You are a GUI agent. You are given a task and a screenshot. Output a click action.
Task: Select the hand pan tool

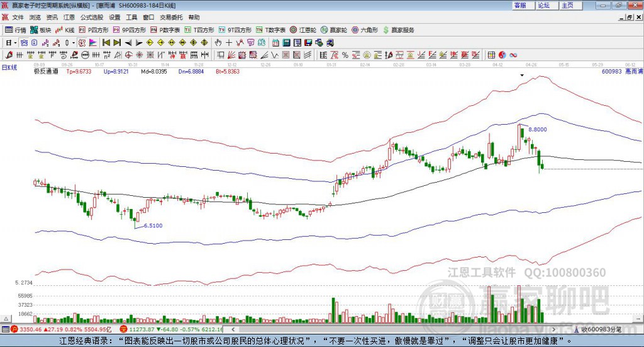point(218,43)
